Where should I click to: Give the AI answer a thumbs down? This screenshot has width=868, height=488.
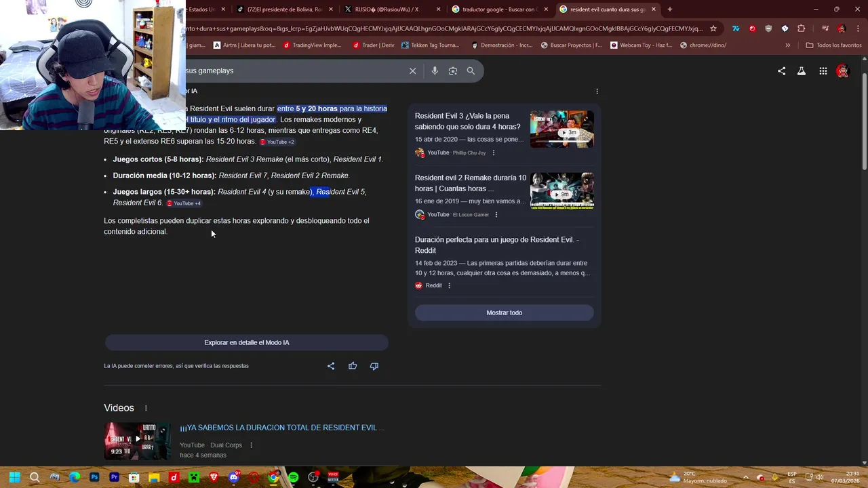[x=374, y=366]
